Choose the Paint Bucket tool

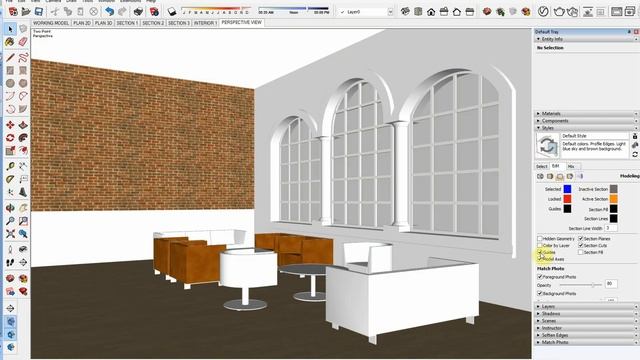(x=10, y=42)
